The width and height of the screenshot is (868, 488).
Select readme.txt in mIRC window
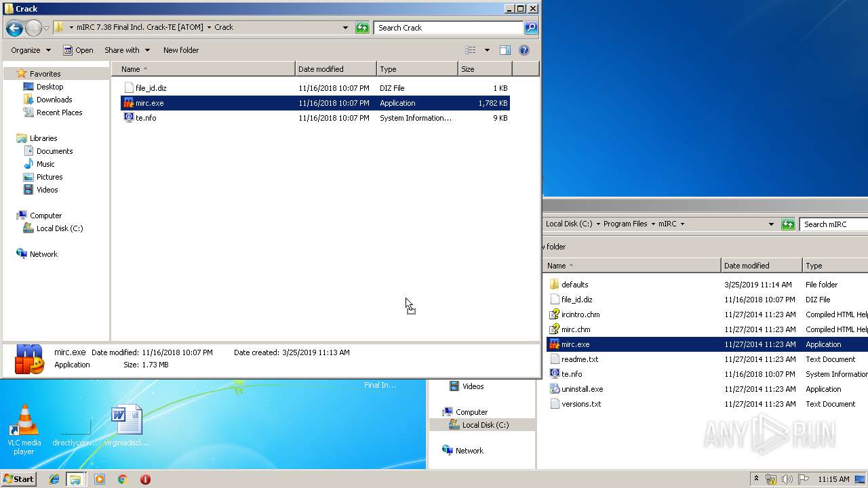(580, 359)
